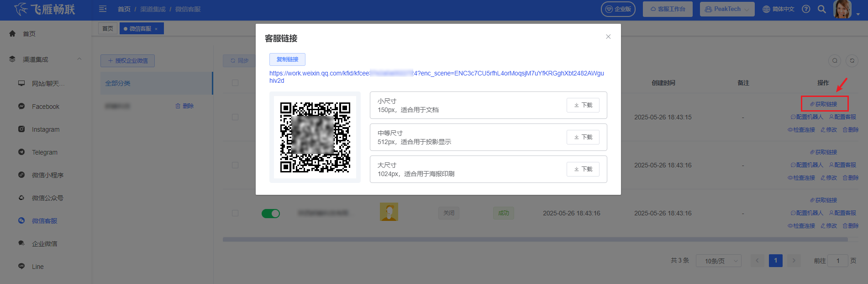
Task: Open the 客服工作台 button
Action: (x=668, y=9)
